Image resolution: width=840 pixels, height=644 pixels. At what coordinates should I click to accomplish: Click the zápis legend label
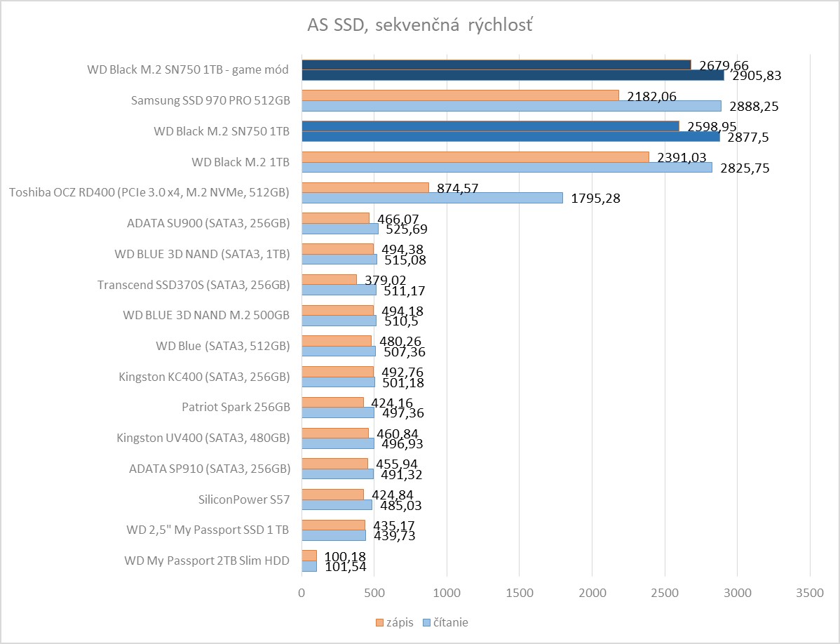point(400,622)
